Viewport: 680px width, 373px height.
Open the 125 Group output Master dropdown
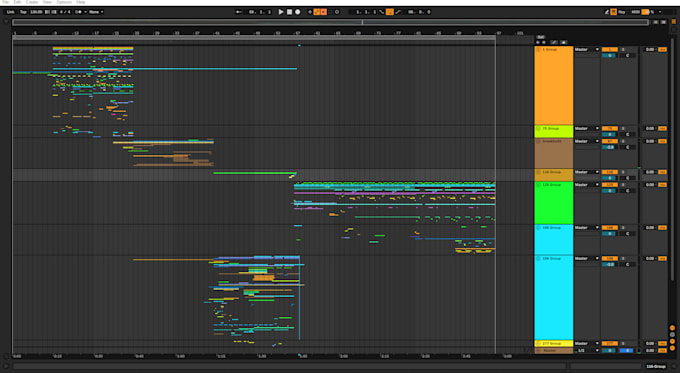click(587, 185)
